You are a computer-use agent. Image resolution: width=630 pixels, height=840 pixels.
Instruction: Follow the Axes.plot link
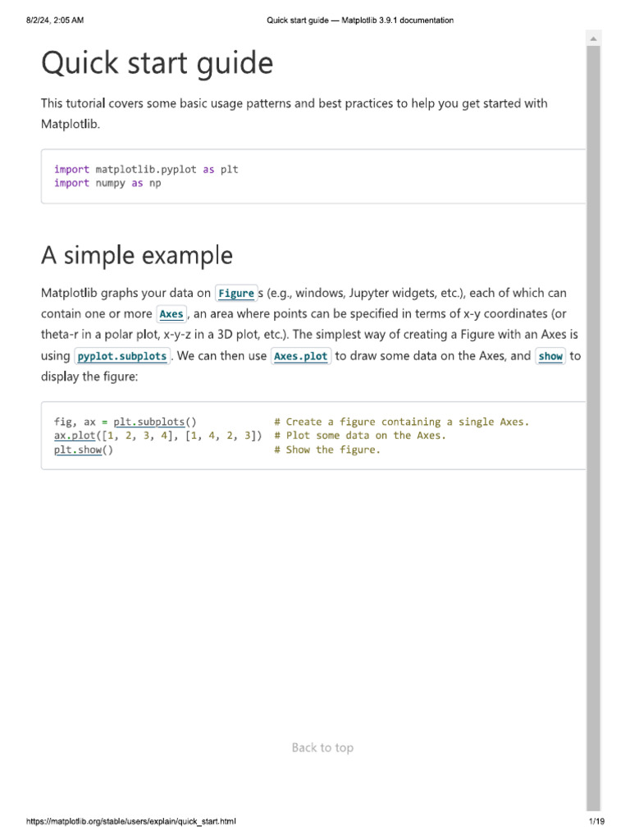[300, 356]
